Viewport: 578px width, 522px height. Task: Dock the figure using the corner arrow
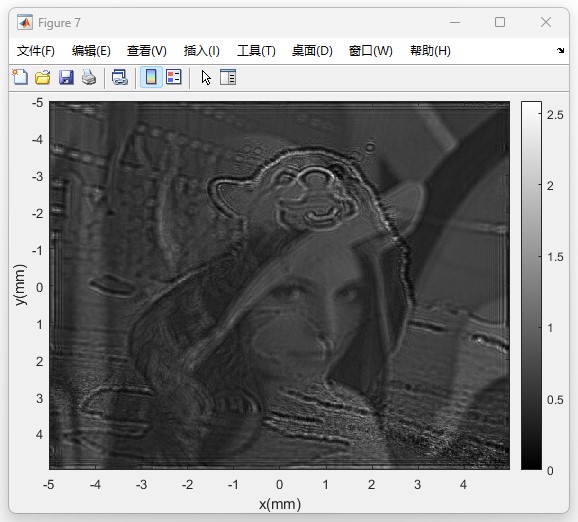coord(560,51)
